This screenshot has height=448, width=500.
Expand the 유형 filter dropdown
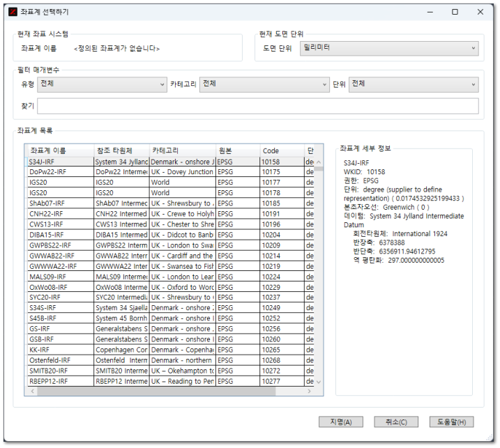(102, 84)
